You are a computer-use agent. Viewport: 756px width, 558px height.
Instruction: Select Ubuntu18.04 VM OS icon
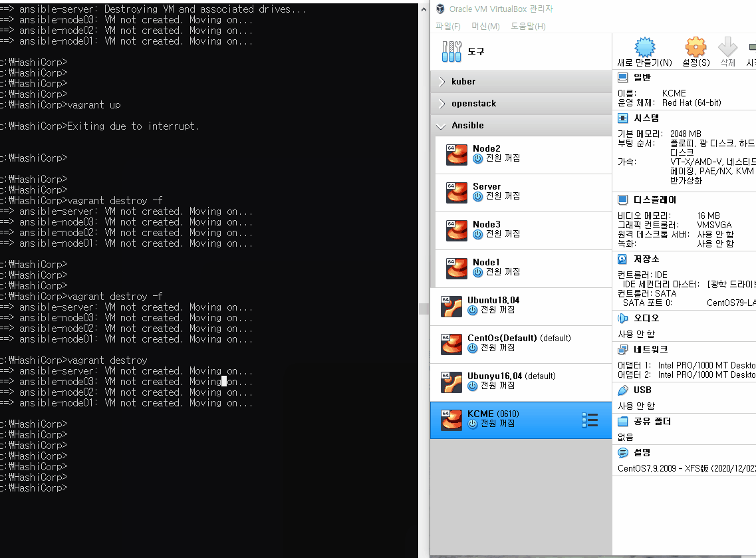point(451,307)
